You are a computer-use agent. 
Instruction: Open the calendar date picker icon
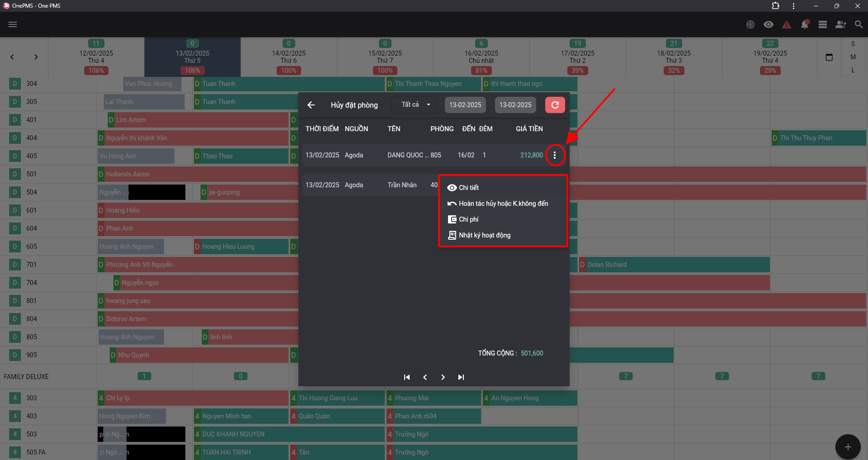point(829,57)
